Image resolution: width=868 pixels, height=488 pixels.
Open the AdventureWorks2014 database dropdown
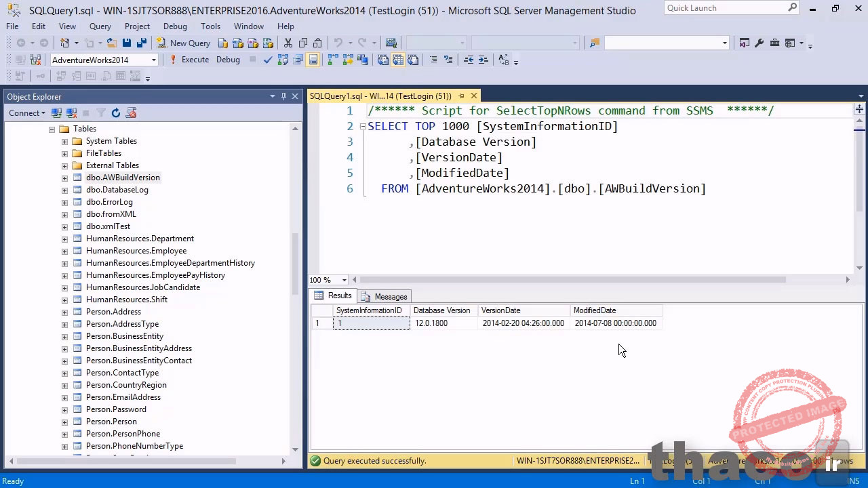click(154, 60)
